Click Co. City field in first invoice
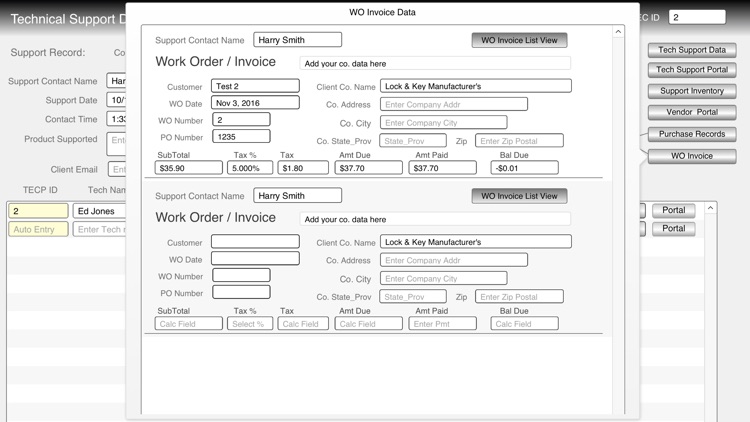Image resolution: width=750 pixels, height=422 pixels. [443, 122]
